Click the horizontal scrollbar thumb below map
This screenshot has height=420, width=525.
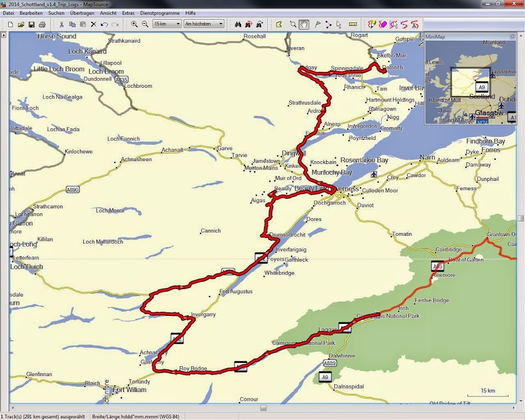click(264, 408)
